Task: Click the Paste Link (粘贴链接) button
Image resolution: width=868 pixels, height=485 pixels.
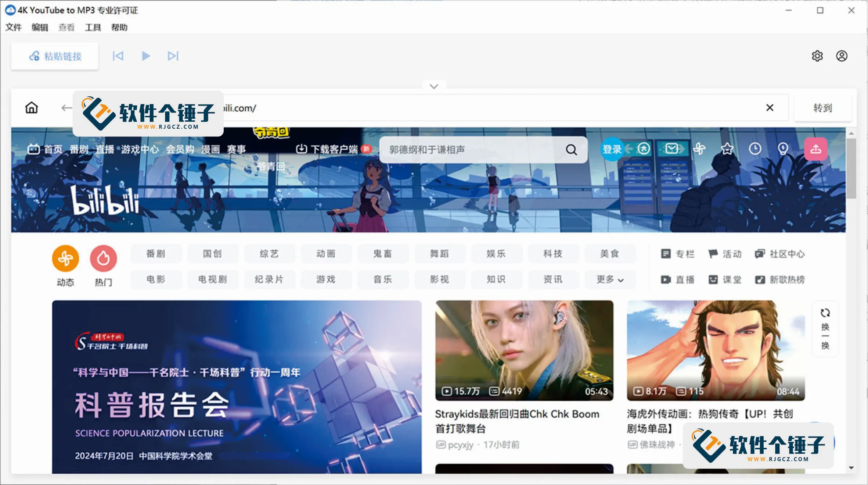Action: click(55, 56)
